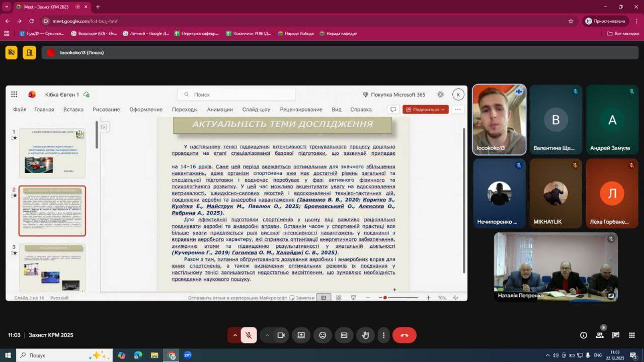Select slide 3 thumbnail
The height and width of the screenshot is (362, 644).
(x=52, y=267)
